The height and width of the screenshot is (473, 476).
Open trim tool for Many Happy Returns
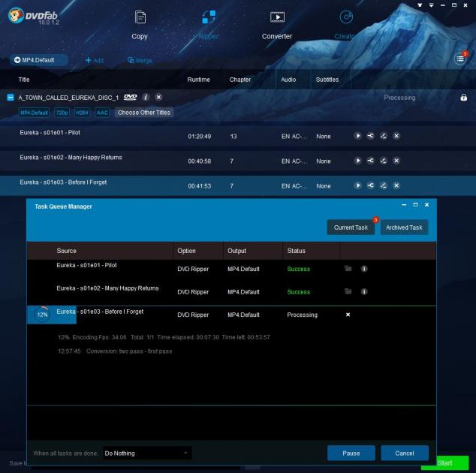[x=371, y=161]
